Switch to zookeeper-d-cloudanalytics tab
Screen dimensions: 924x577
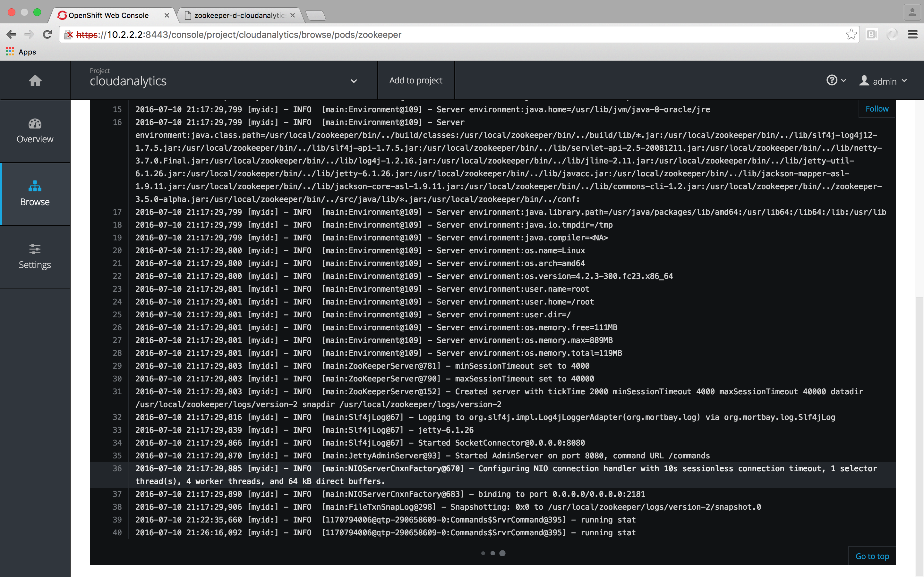[x=239, y=15]
